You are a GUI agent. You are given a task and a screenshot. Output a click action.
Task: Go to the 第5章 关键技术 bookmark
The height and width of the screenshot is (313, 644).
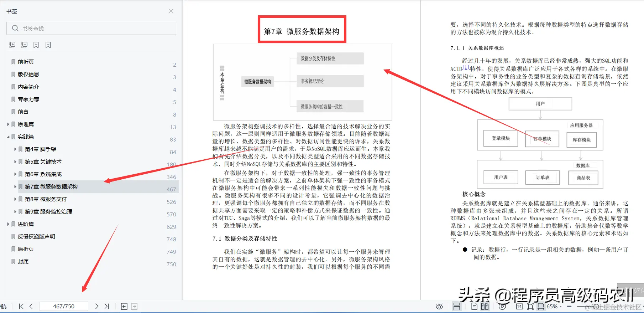[x=43, y=161]
